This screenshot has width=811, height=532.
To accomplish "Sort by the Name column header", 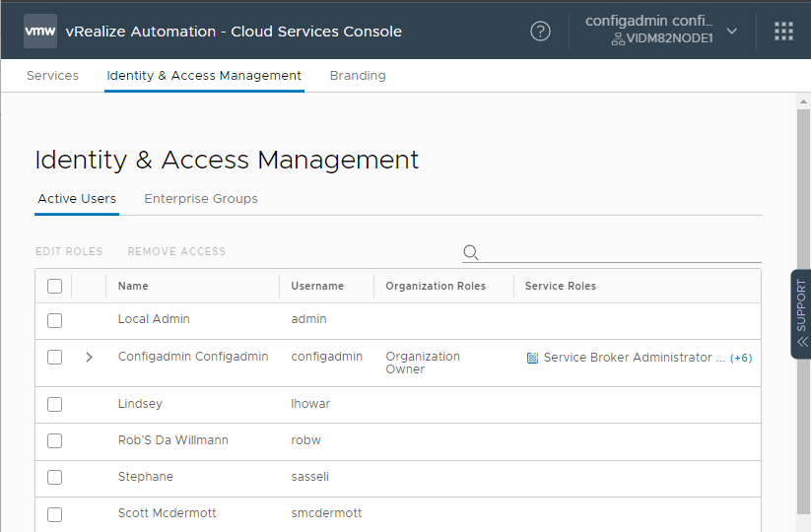I will click(133, 286).
